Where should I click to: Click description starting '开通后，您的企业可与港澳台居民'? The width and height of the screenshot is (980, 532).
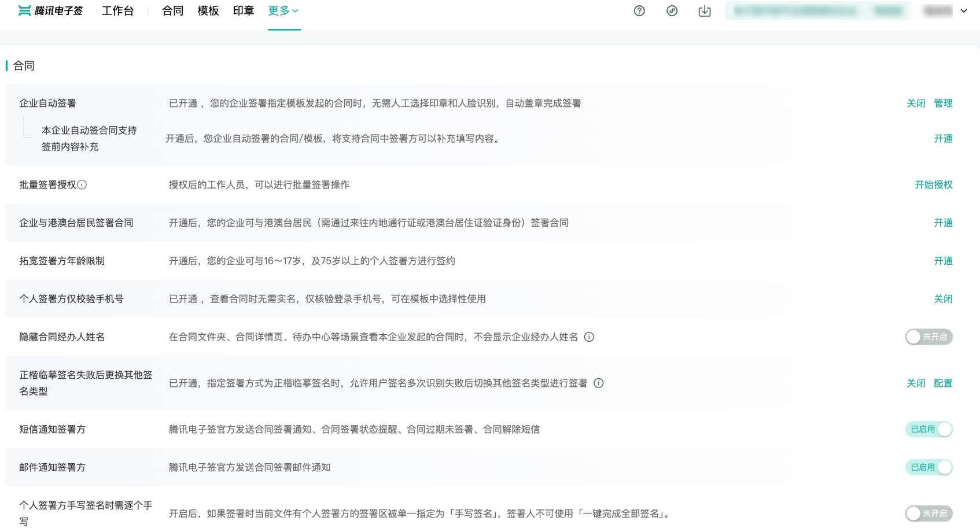coord(369,223)
